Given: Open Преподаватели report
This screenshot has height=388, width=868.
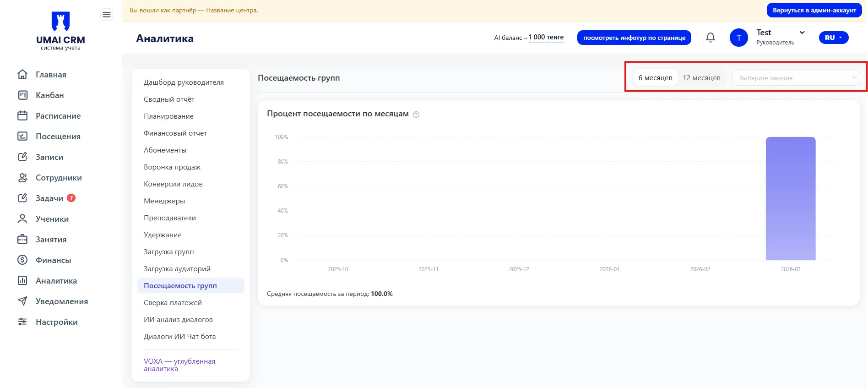Looking at the screenshot, I should tap(170, 218).
